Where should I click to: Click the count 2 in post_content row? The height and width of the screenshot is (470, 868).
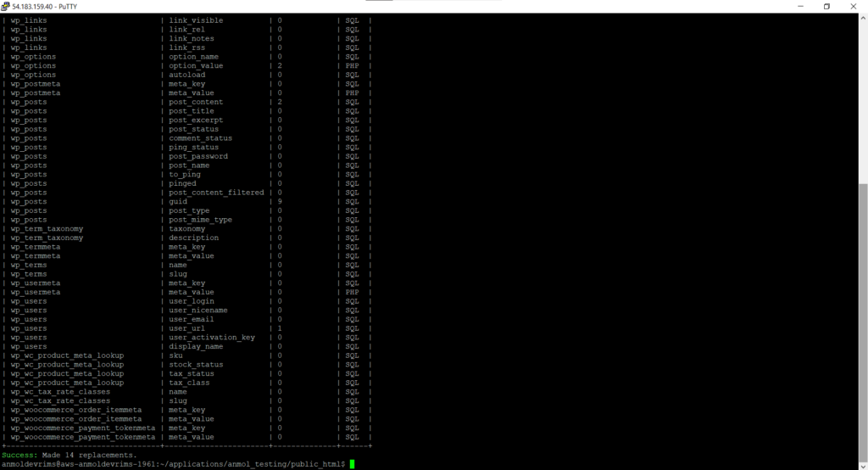coord(280,102)
